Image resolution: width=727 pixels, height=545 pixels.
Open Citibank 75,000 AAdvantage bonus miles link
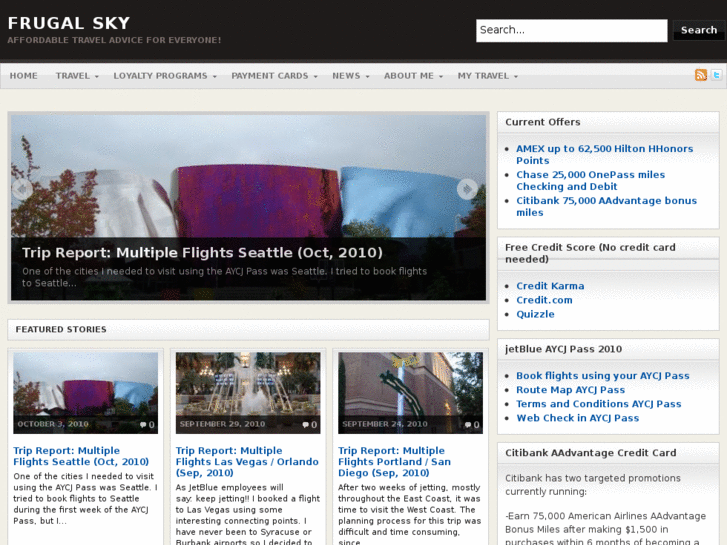(606, 206)
